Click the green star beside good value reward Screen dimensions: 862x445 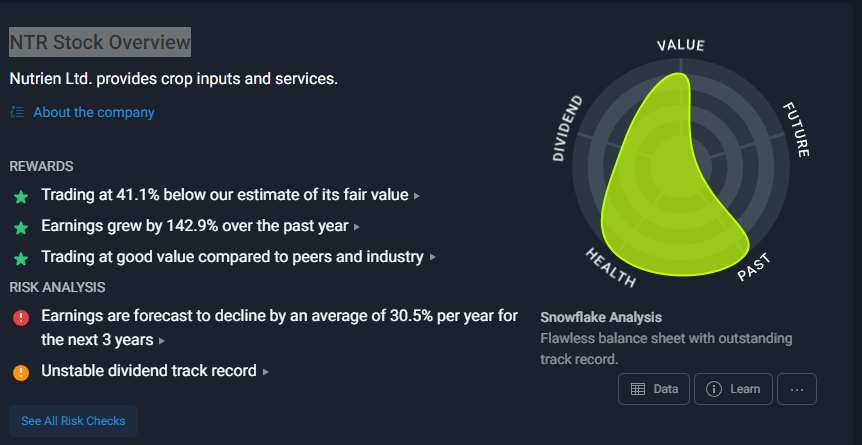coord(21,258)
